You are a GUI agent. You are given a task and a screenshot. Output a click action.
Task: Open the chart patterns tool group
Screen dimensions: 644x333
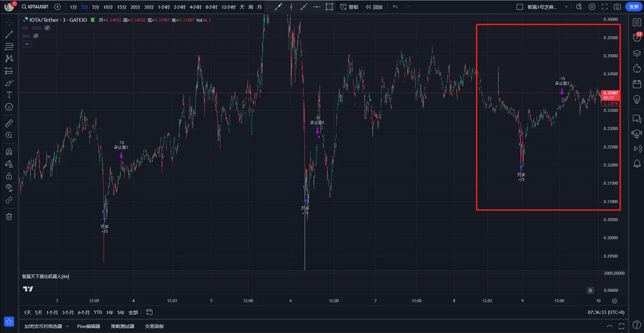pos(9,59)
